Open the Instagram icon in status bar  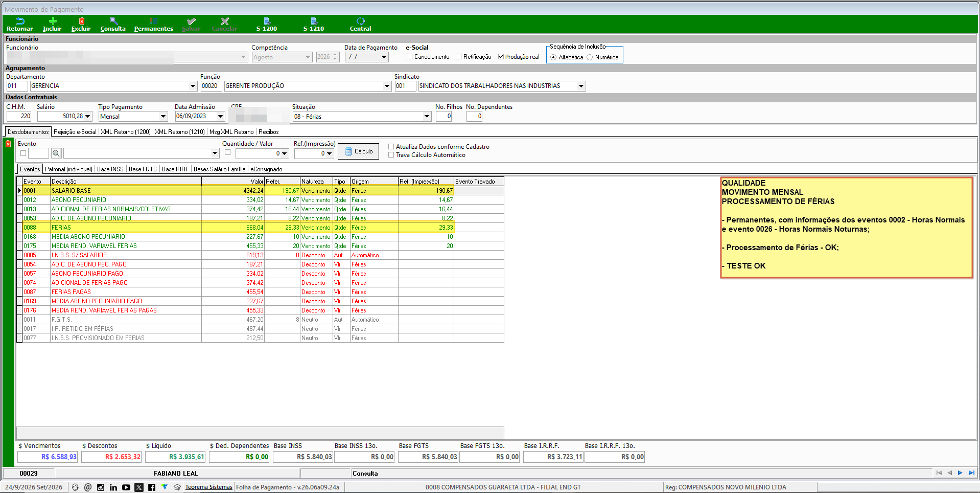[x=101, y=487]
